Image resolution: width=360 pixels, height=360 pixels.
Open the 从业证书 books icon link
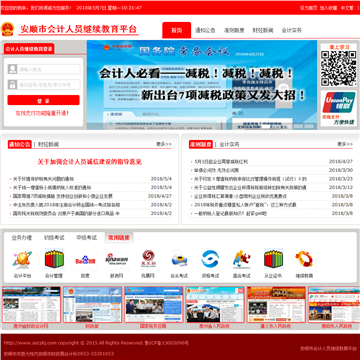coord(273,259)
